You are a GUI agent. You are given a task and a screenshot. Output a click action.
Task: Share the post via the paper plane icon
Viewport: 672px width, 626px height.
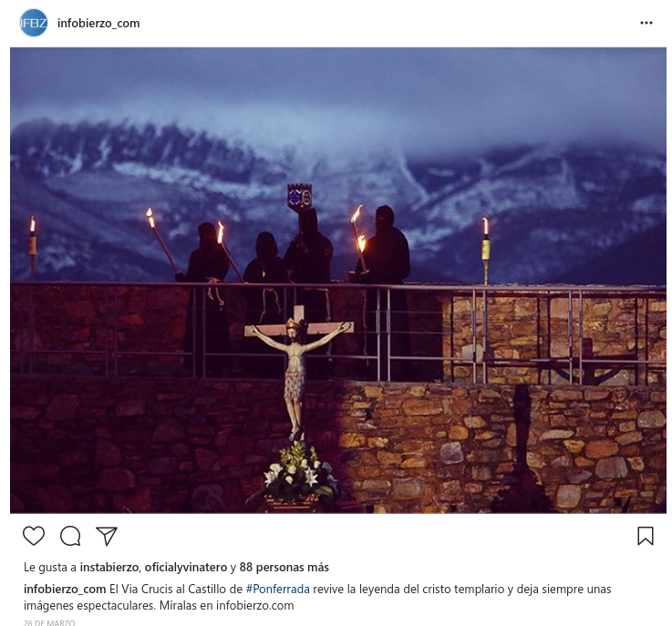click(x=107, y=536)
